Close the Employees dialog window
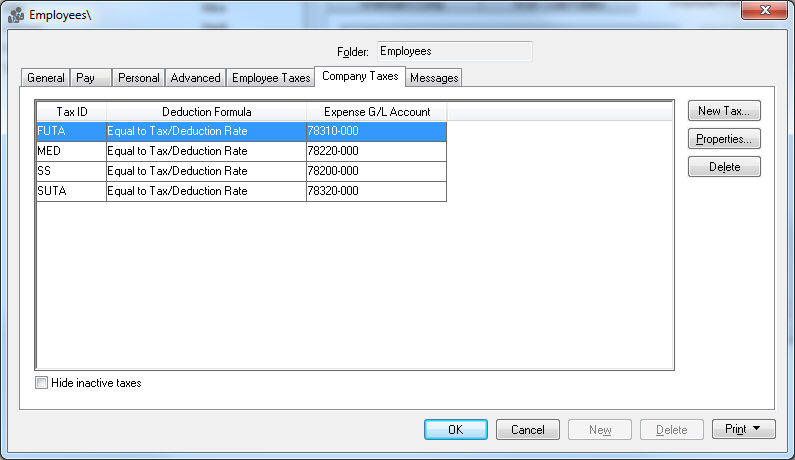Viewport: 795px width, 460px height. pyautogui.click(x=766, y=11)
